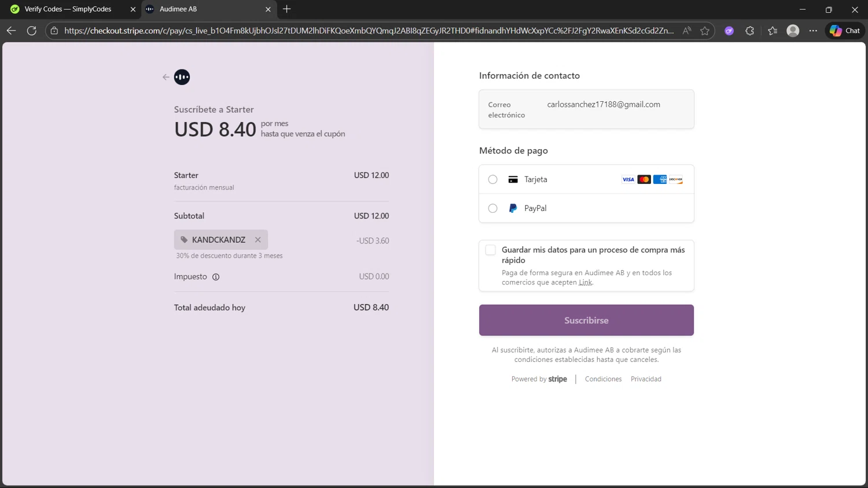Check Guardar mis datos checkbox

[491, 250]
